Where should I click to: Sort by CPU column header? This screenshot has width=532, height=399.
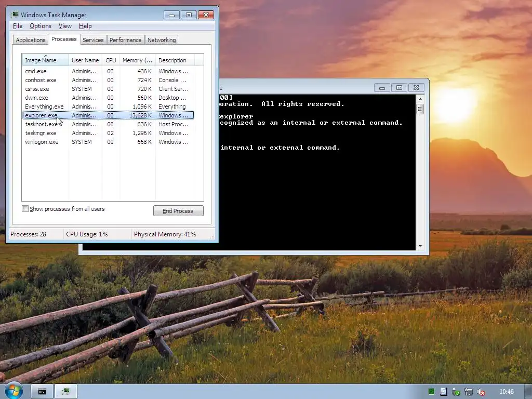[x=111, y=60]
